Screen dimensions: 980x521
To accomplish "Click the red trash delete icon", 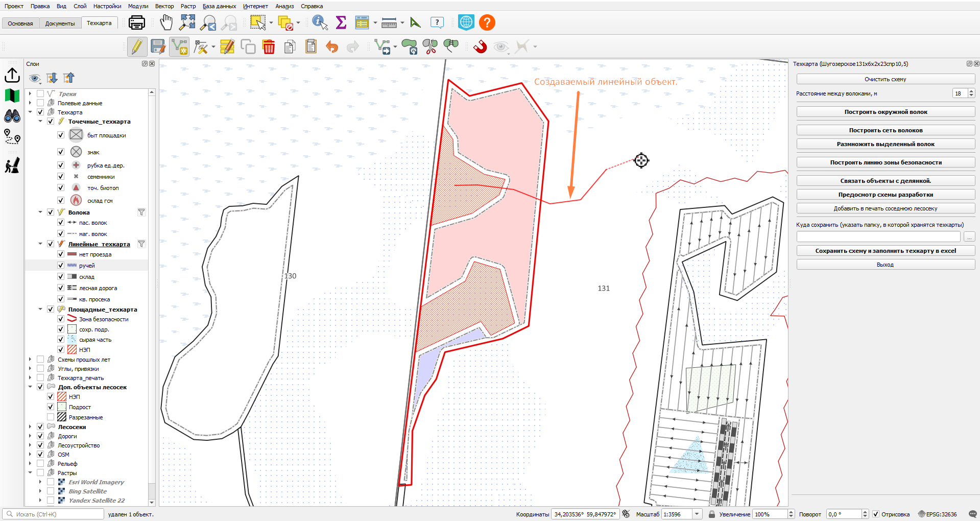I will click(x=269, y=47).
